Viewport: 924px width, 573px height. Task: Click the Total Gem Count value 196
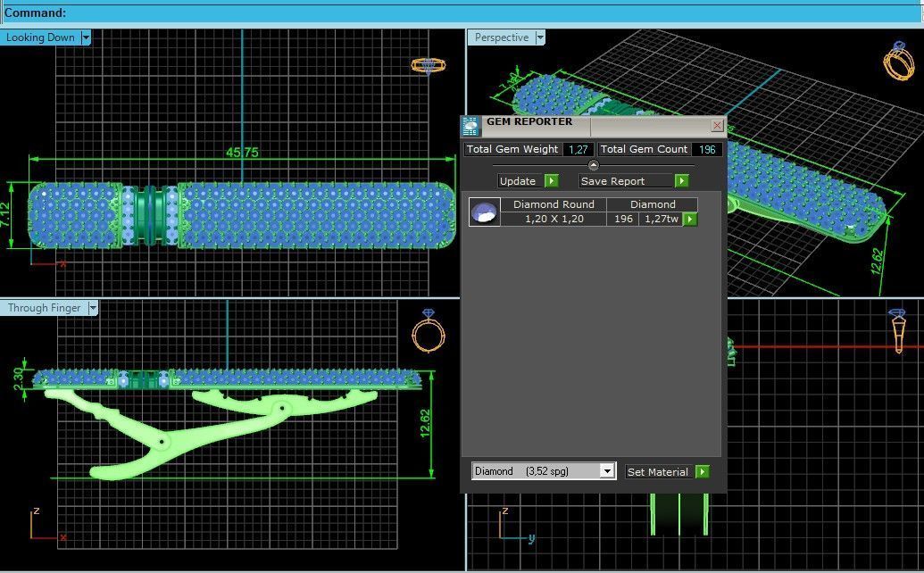707,150
